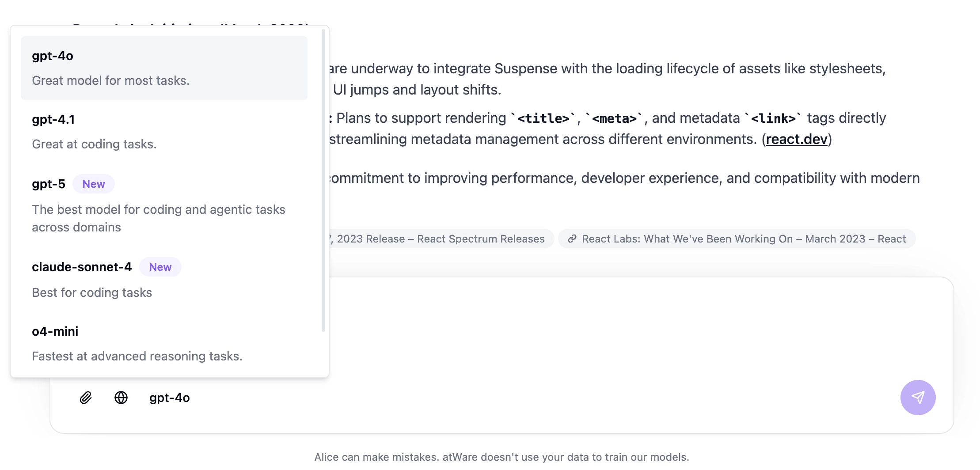Screen dimensions: 980x470
Task: Send message with the paper plane button
Action: click(x=918, y=398)
